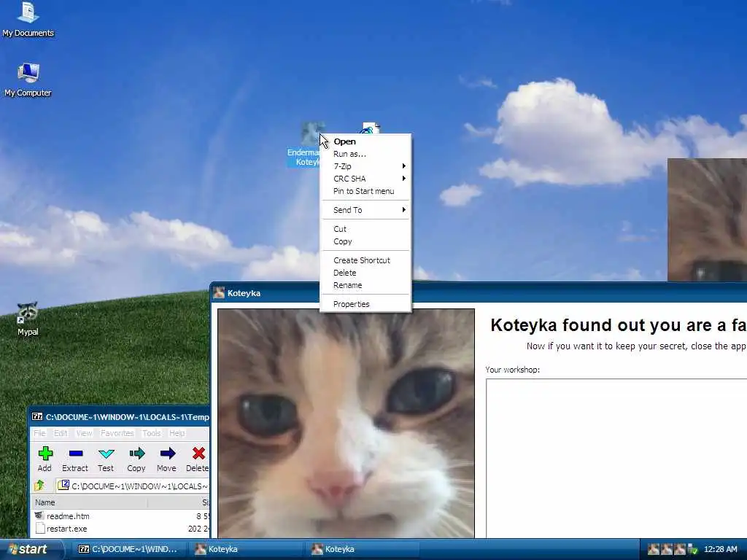This screenshot has height=560, width=747.
Task: Click the Name column header in 7-Zip
Action: [x=90, y=502]
